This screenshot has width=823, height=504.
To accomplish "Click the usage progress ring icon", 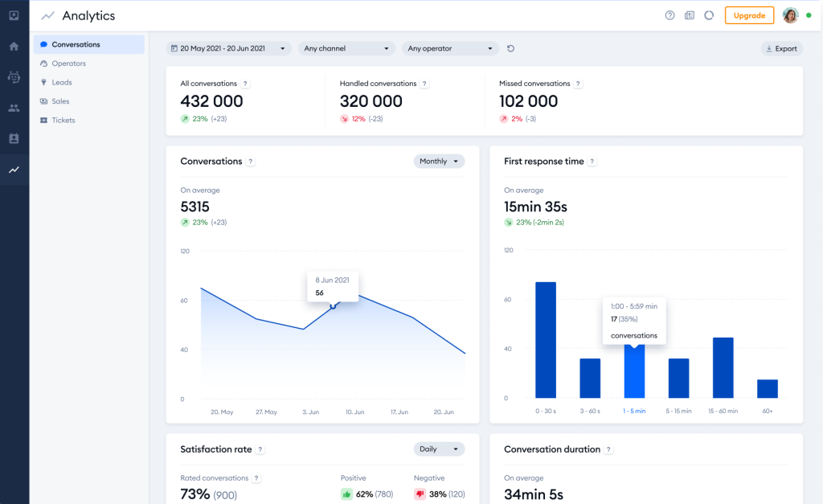I will (709, 15).
